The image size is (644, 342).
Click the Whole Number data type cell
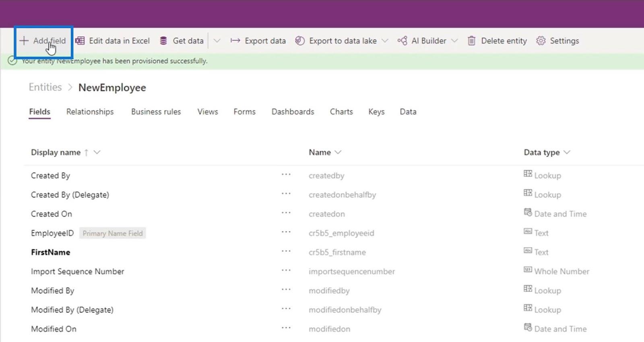point(556,272)
